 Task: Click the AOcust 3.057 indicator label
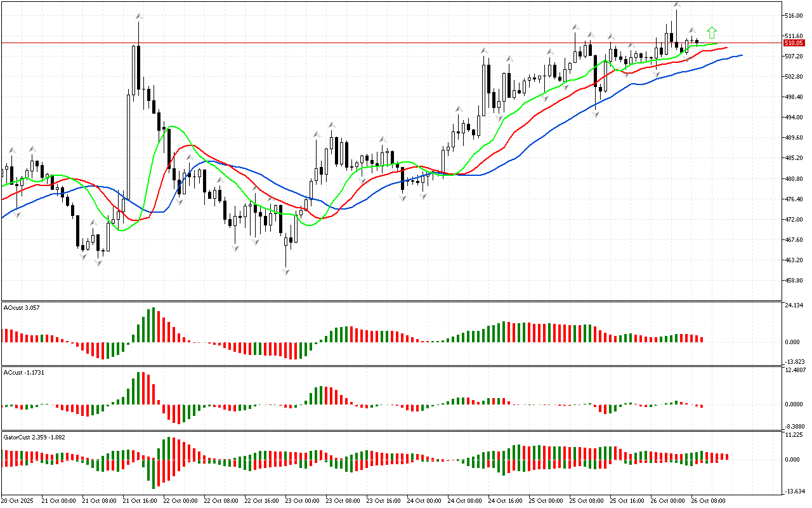(x=22, y=307)
